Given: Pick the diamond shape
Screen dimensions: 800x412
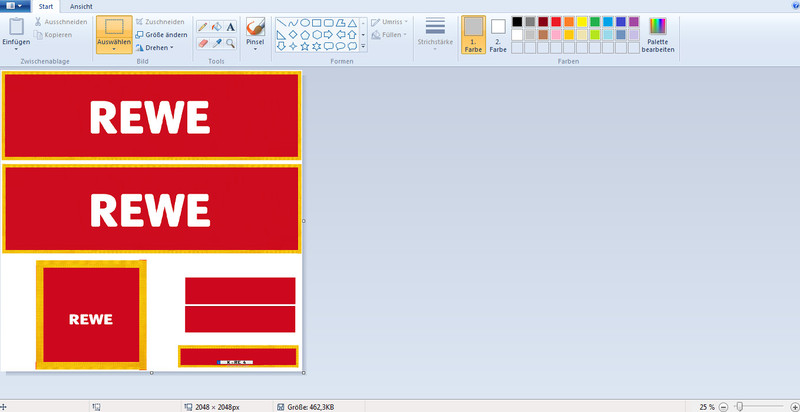Looking at the screenshot, I should pos(293,35).
